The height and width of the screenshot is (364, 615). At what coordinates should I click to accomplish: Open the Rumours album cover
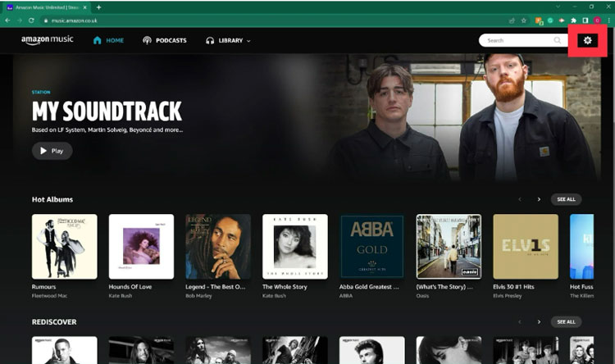tap(64, 246)
